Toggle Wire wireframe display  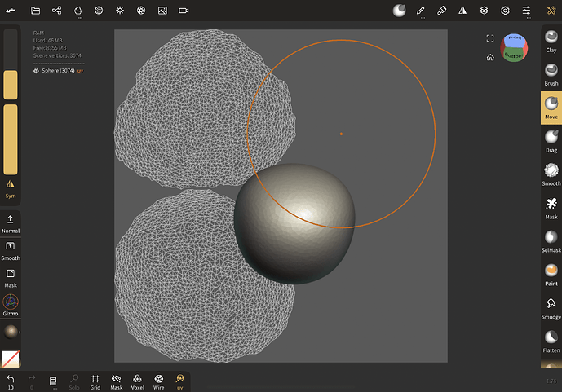[158, 381]
